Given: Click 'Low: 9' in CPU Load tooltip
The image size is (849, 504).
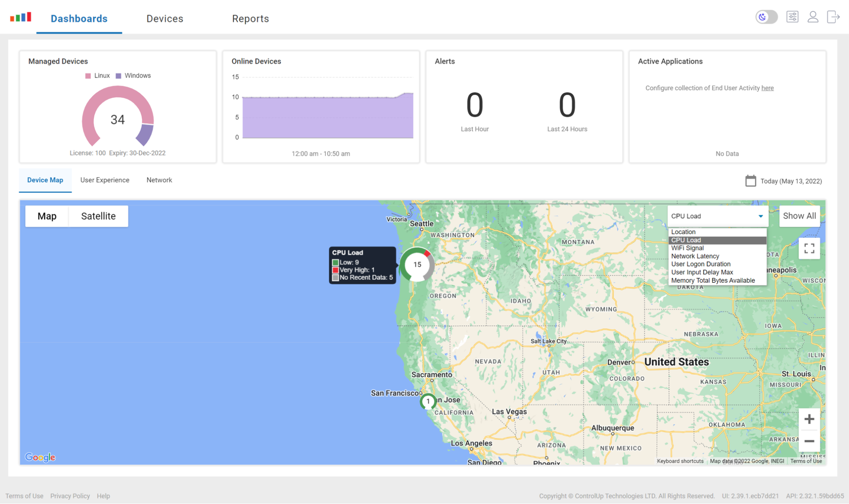Looking at the screenshot, I should tap(346, 262).
